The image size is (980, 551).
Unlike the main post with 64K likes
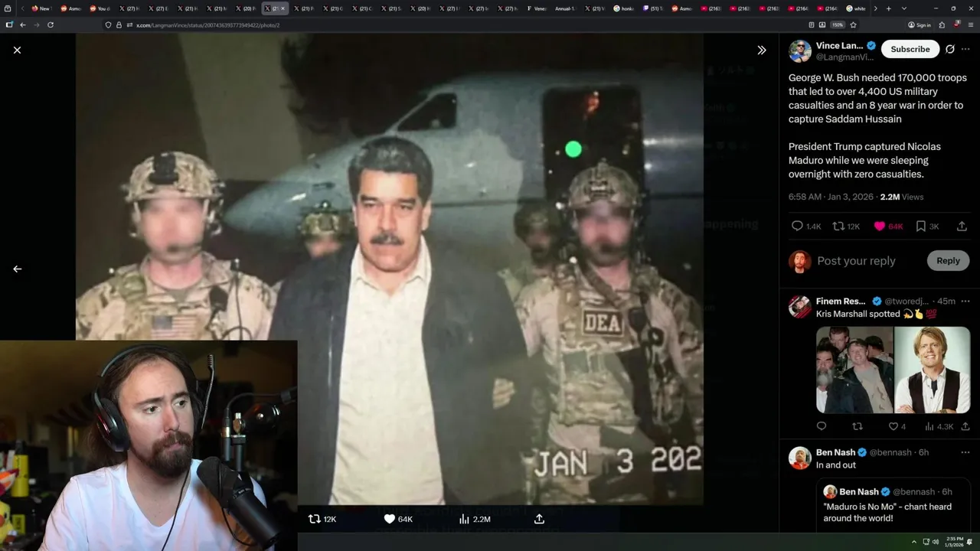click(x=889, y=226)
